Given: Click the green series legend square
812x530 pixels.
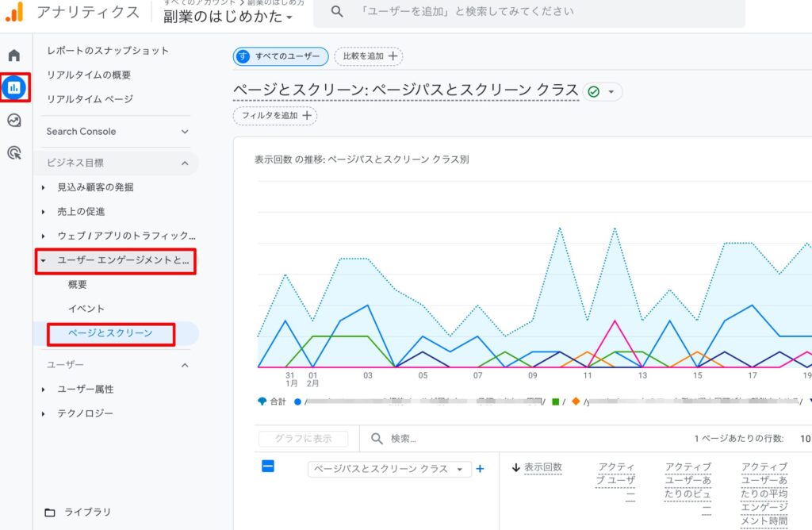Looking at the screenshot, I should (x=555, y=401).
